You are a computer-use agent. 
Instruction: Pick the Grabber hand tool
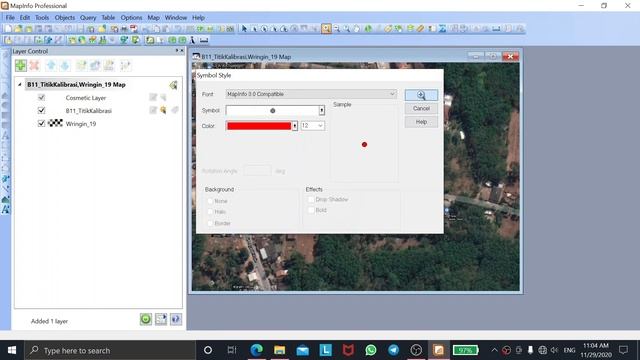[357, 29]
